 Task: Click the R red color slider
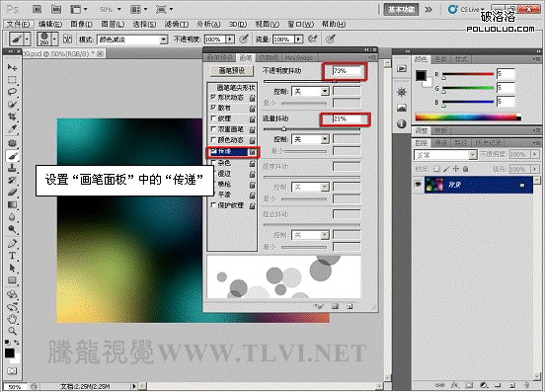(x=468, y=74)
